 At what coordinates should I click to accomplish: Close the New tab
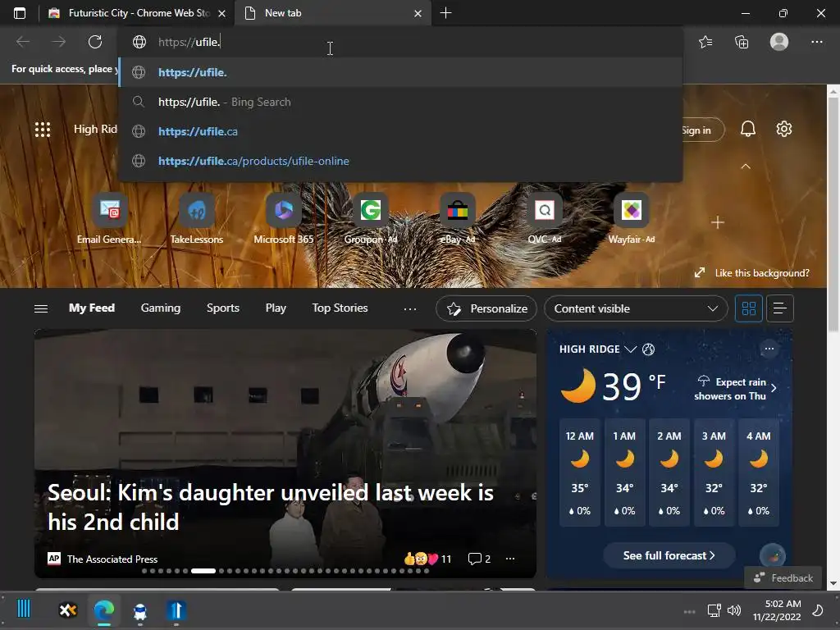click(x=418, y=13)
